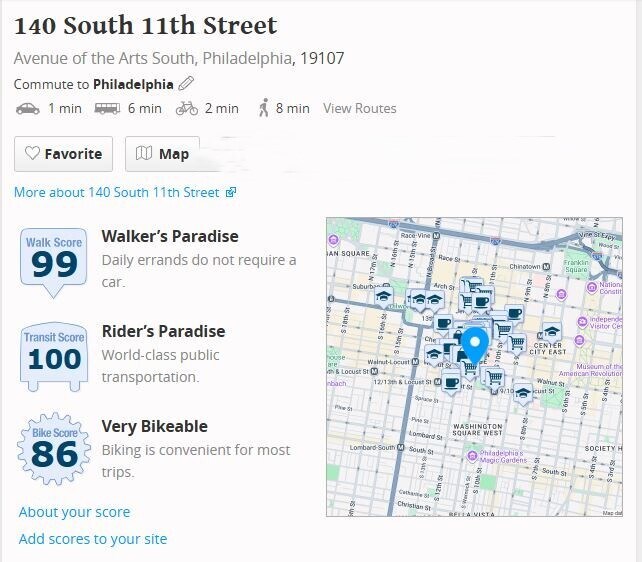This screenshot has width=642, height=562.
Task: Click the Bike Score 86 badge
Action: click(x=54, y=450)
